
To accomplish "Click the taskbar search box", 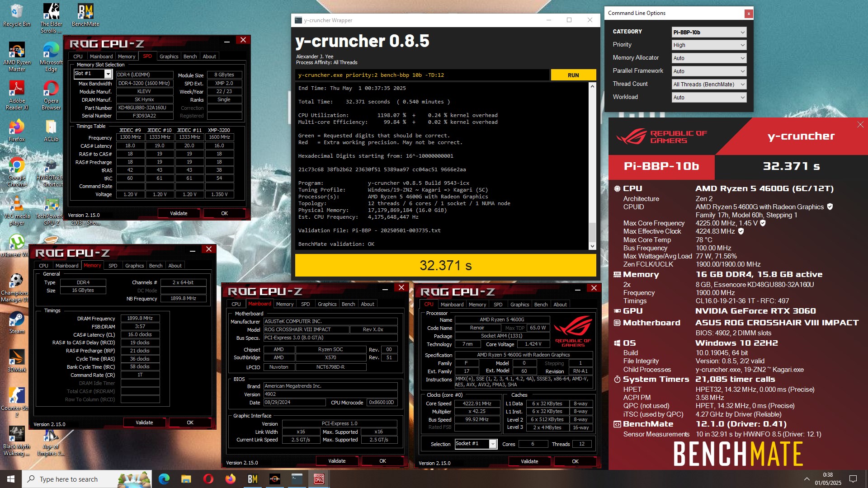I will point(87,479).
